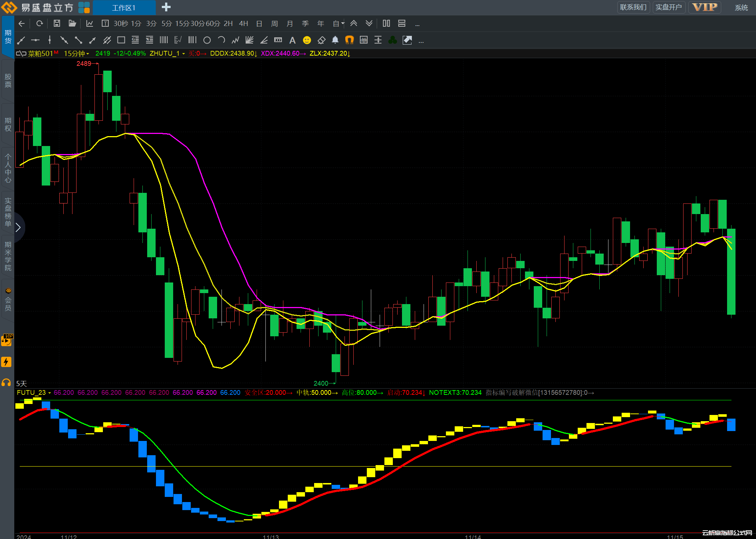Image resolution: width=756 pixels, height=539 pixels.
Task: Open the 股票 stocks sidebar tab
Action: [8, 81]
